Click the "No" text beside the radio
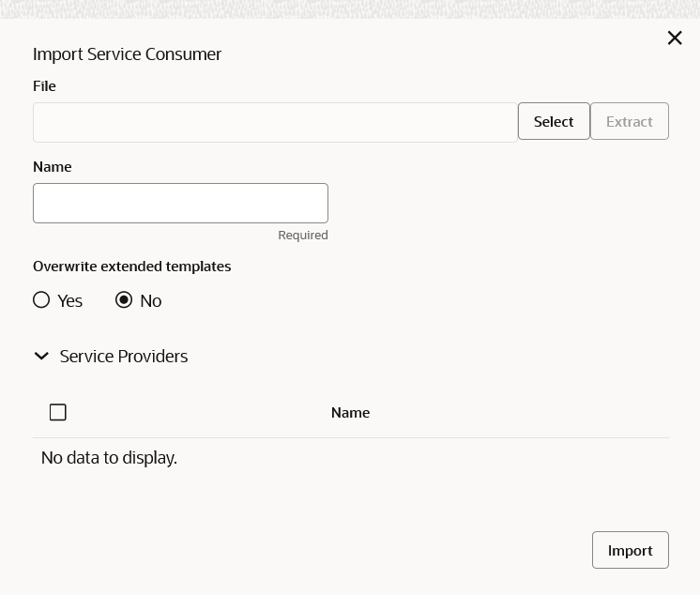Viewport: 700px width, 595px height. tap(151, 301)
